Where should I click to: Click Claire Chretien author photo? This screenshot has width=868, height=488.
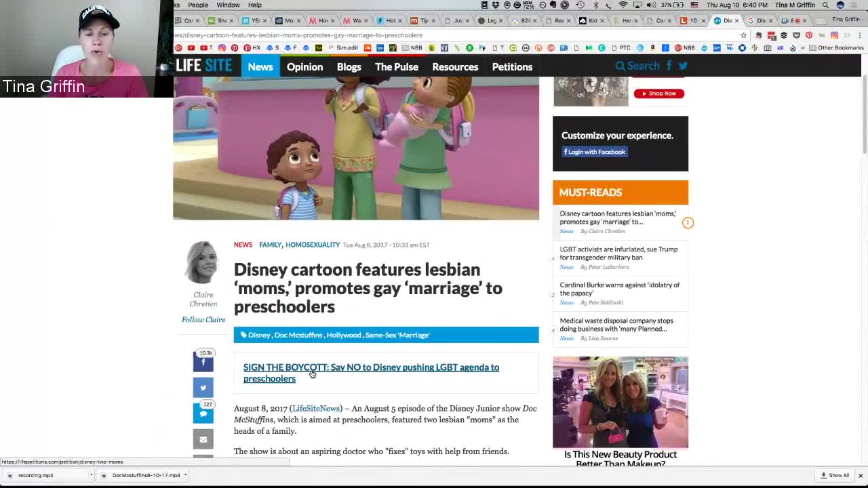click(x=202, y=262)
